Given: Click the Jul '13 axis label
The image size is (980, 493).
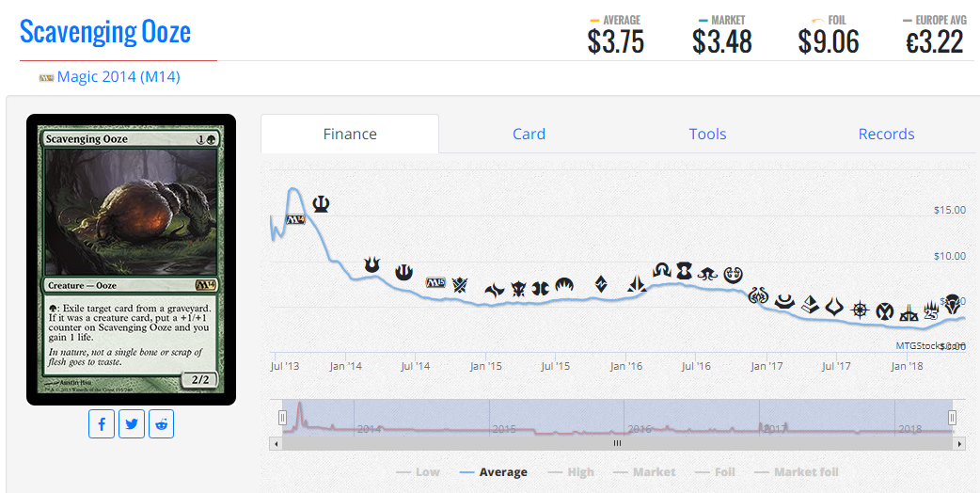Looking at the screenshot, I should tap(285, 366).
